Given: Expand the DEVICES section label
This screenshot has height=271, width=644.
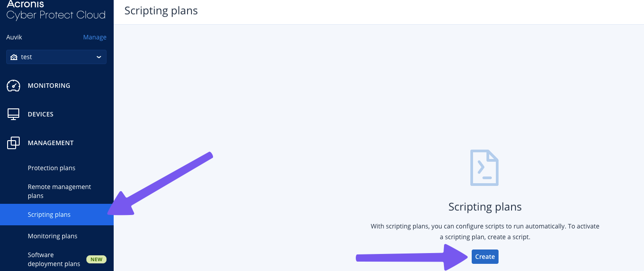Looking at the screenshot, I should point(40,114).
